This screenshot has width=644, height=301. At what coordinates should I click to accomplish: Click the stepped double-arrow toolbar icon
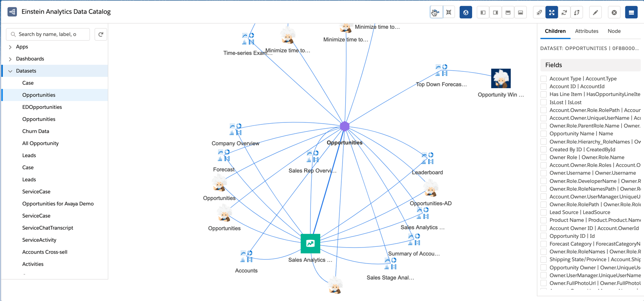[539, 12]
